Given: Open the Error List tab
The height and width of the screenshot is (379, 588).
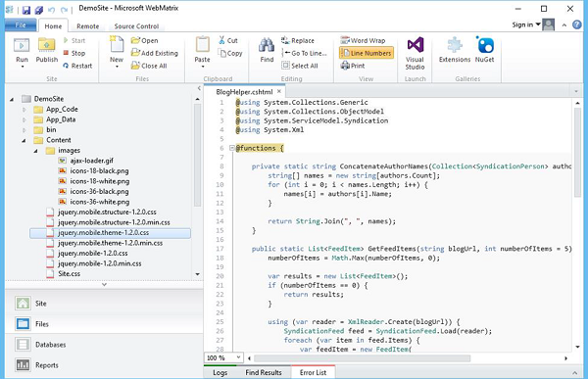Looking at the screenshot, I should pyautogui.click(x=313, y=372).
